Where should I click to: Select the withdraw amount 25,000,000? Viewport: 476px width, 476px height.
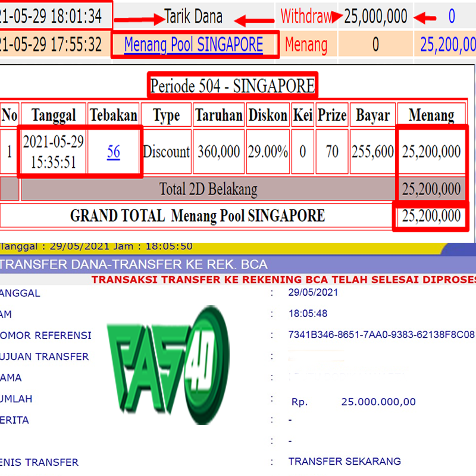tap(375, 16)
